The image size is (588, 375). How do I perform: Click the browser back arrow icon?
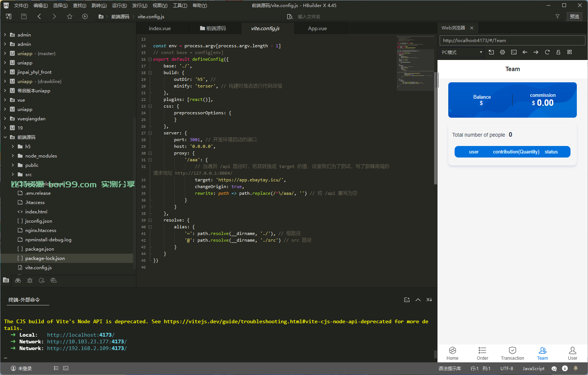pyautogui.click(x=525, y=52)
